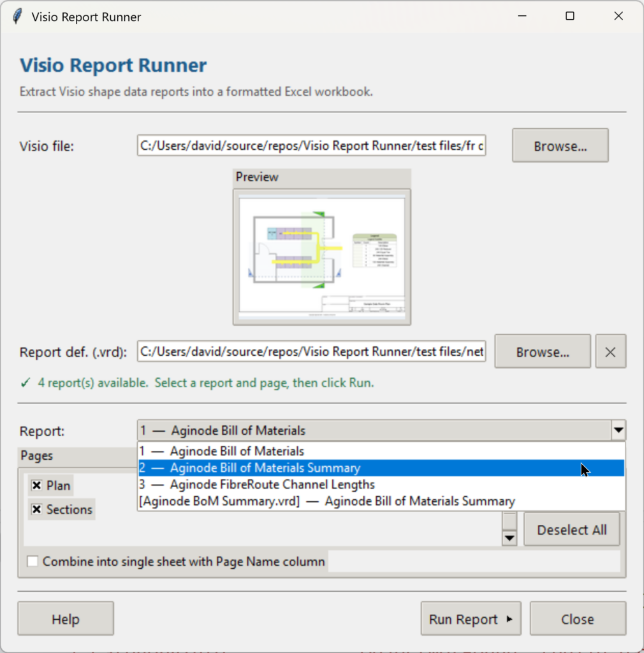Maximize the Visio Report Runner window
The height and width of the screenshot is (653, 644).
570,16
